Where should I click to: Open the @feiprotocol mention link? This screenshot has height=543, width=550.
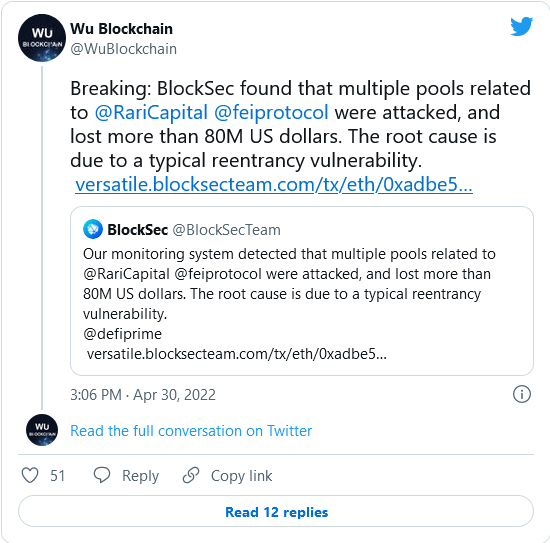click(x=271, y=113)
